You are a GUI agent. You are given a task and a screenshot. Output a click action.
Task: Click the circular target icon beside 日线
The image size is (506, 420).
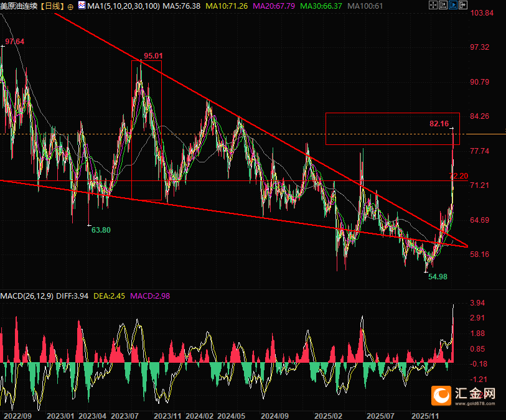tap(70, 6)
